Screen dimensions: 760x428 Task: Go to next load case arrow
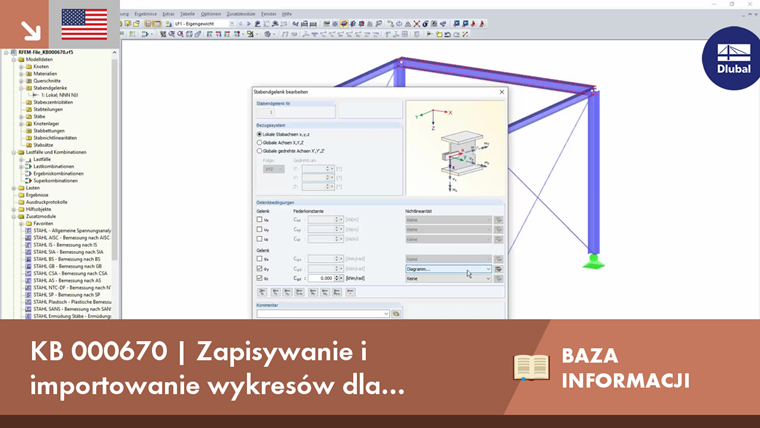click(x=249, y=23)
